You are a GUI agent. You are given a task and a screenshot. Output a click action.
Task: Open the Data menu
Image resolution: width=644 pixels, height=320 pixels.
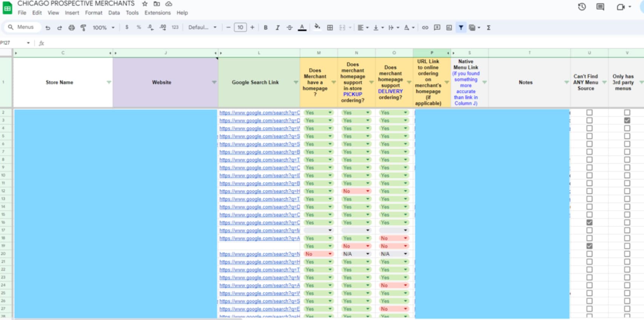tap(114, 13)
